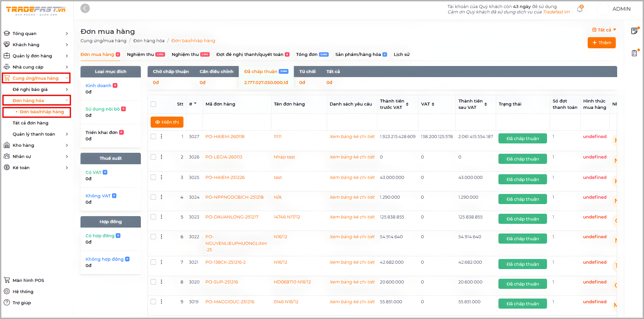Expand the Kế toán sidebar section

click(36, 168)
